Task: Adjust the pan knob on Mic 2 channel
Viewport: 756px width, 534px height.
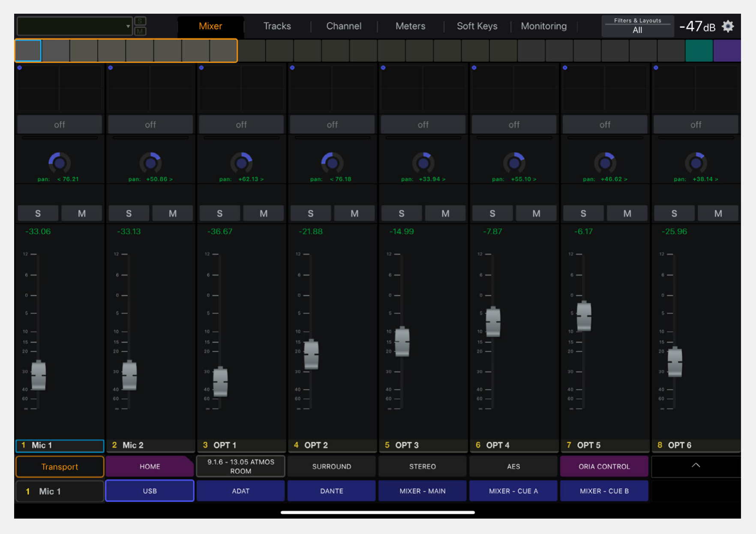Action: point(150,163)
